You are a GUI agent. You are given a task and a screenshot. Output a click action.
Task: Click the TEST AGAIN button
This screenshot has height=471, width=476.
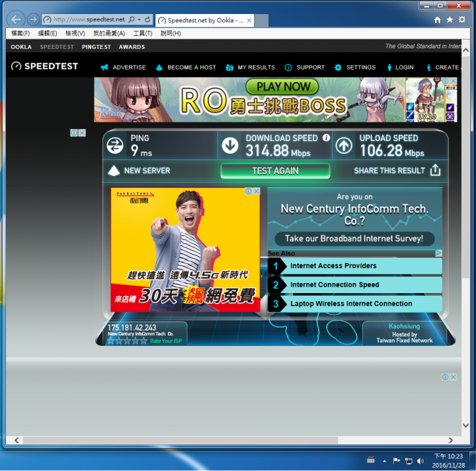click(x=275, y=171)
